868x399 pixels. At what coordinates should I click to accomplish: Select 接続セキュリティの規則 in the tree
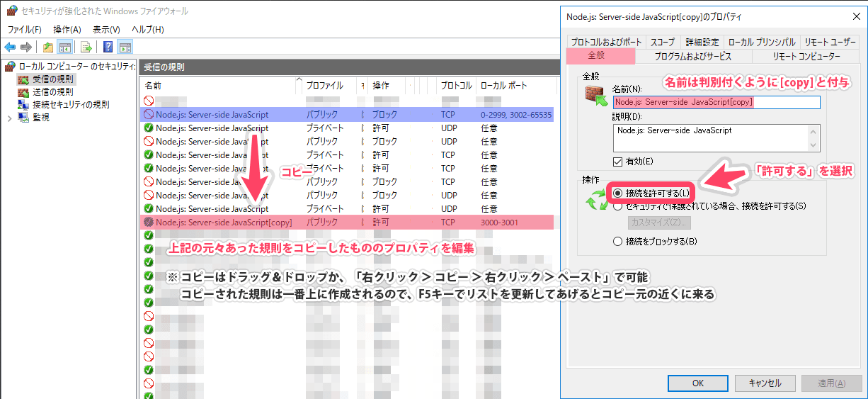tap(71, 104)
